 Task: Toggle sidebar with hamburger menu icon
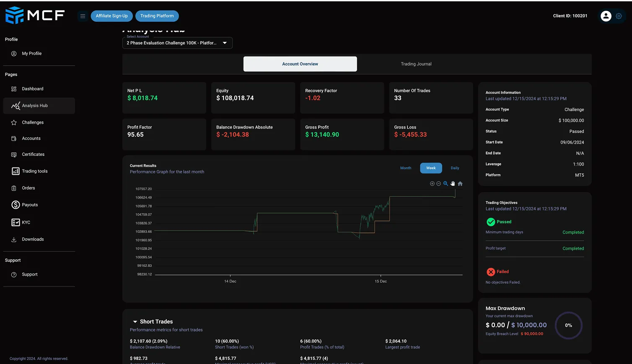coord(83,16)
